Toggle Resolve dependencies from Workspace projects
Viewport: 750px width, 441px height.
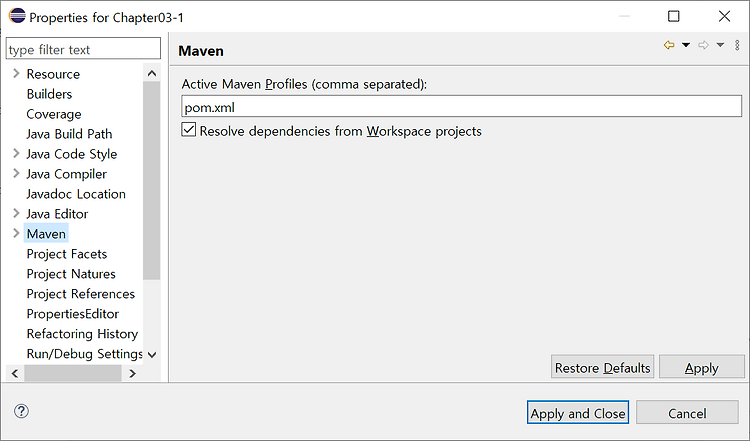(x=188, y=130)
